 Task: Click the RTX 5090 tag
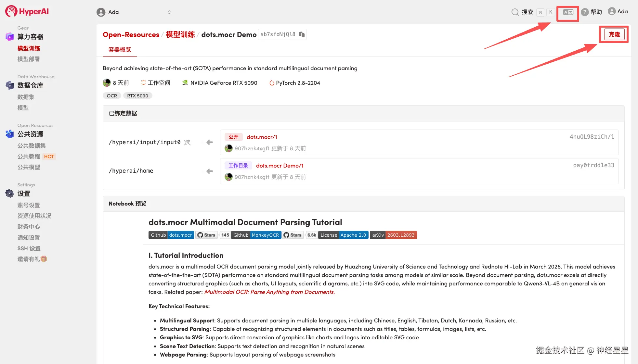[137, 96]
